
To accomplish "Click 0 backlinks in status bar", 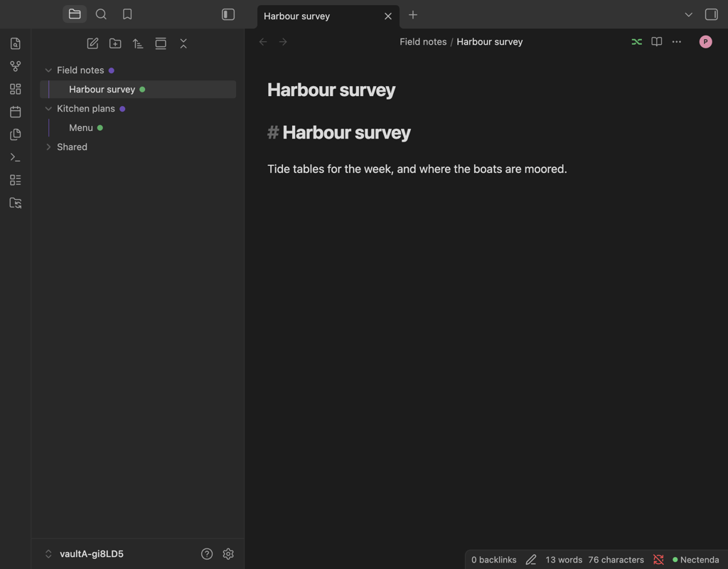I will click(x=493, y=560).
